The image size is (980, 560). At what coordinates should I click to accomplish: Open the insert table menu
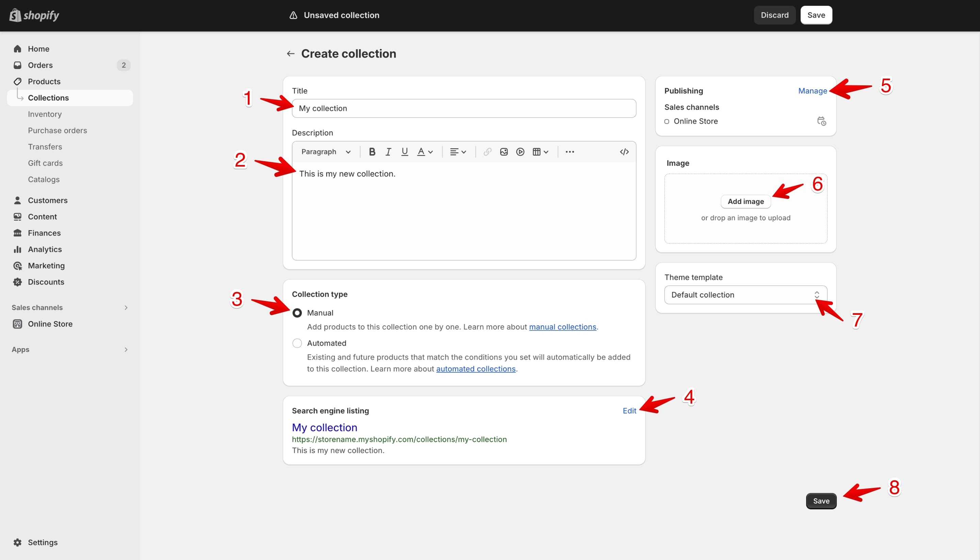(540, 152)
